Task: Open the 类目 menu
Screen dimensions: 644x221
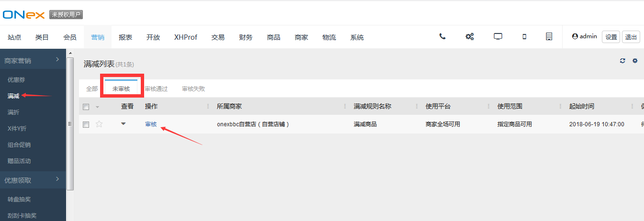Action: click(42, 37)
